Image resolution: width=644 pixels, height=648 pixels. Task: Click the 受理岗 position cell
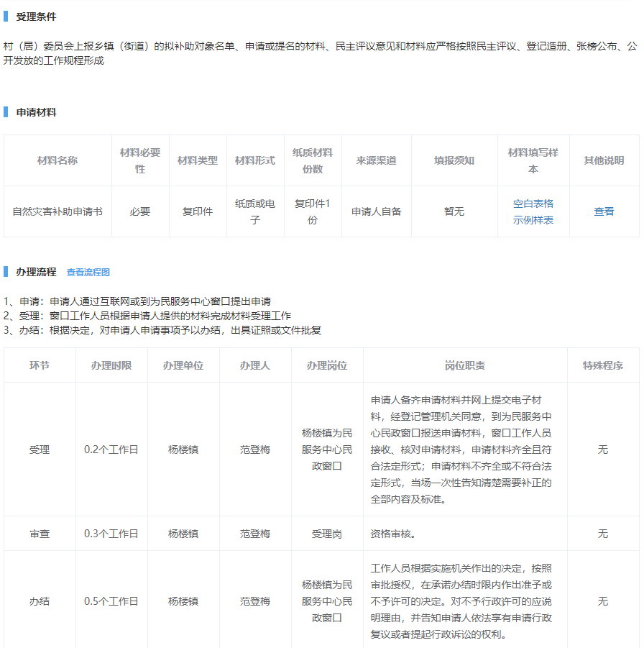tap(327, 534)
